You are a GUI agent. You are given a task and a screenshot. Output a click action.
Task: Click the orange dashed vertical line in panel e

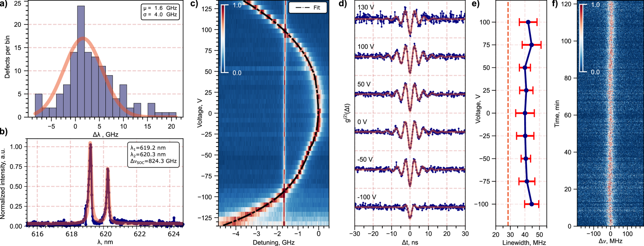[x=508, y=113]
